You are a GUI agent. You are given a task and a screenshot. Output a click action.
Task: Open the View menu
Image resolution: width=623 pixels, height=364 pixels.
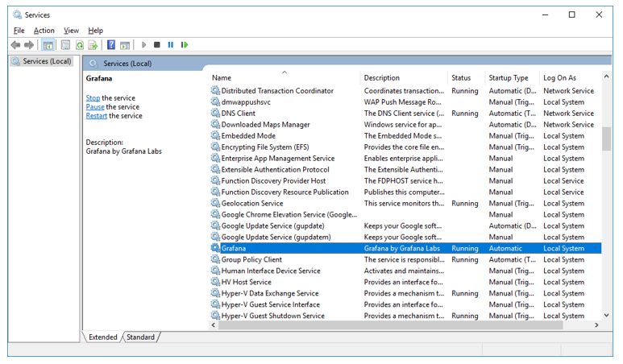tap(72, 31)
